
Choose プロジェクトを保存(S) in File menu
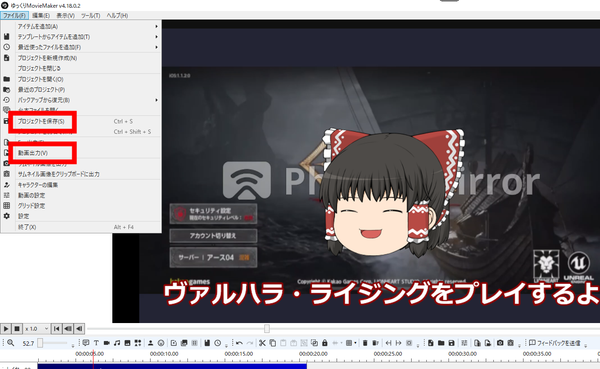click(x=81, y=121)
